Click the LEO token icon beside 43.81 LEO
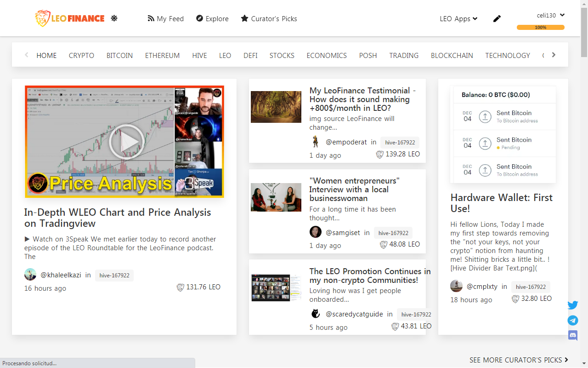The height and width of the screenshot is (368, 588). coord(395,327)
